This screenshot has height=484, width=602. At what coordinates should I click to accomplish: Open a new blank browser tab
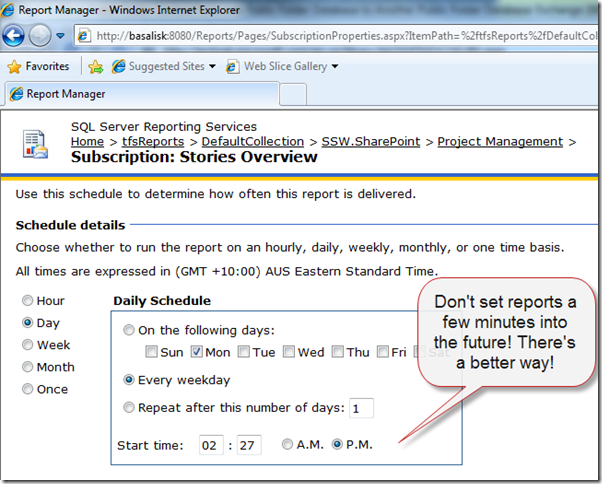click(x=292, y=94)
